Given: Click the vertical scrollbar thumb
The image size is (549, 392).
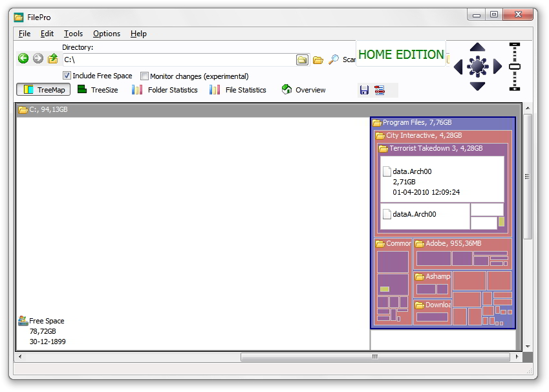Looking at the screenshot, I should point(528,177).
